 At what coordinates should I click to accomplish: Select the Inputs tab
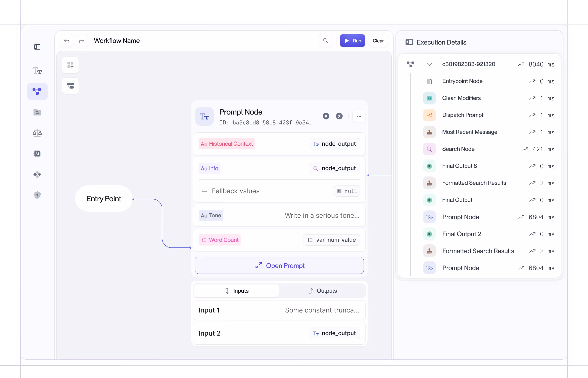[236, 291]
